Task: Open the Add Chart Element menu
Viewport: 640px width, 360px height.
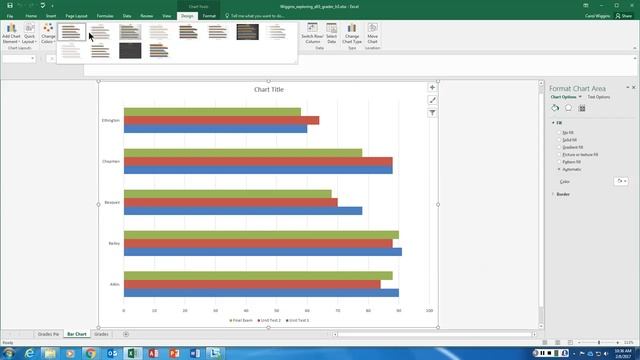Action: tap(11, 33)
